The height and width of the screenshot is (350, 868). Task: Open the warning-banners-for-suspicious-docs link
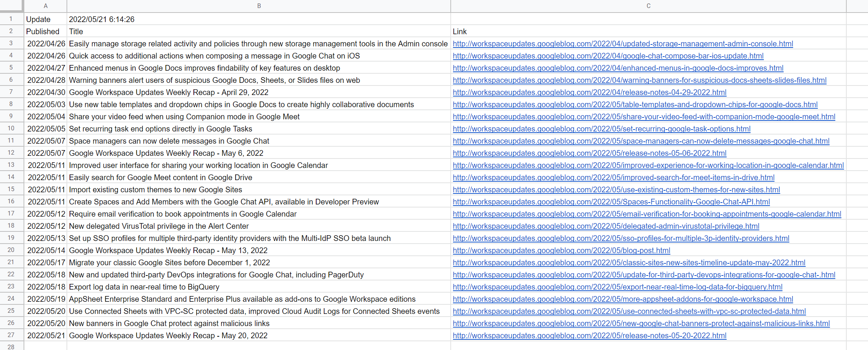point(640,80)
